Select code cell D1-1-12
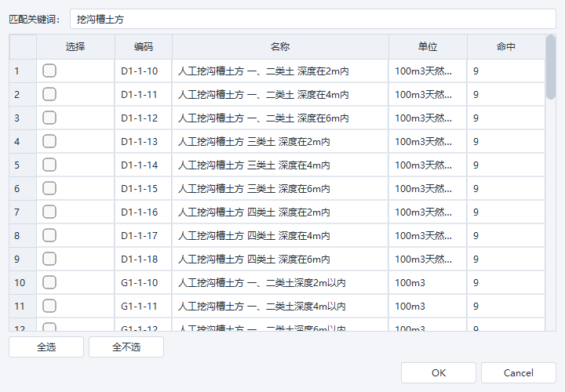 point(144,118)
